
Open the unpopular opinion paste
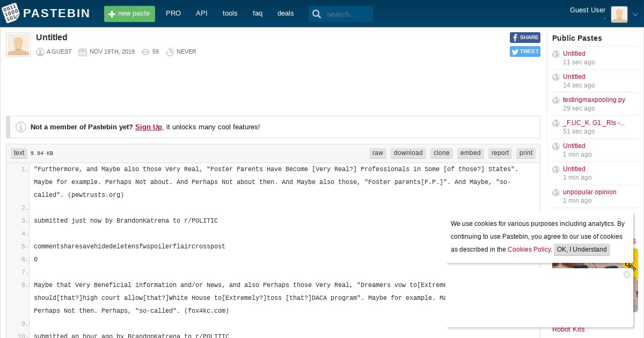click(x=590, y=192)
